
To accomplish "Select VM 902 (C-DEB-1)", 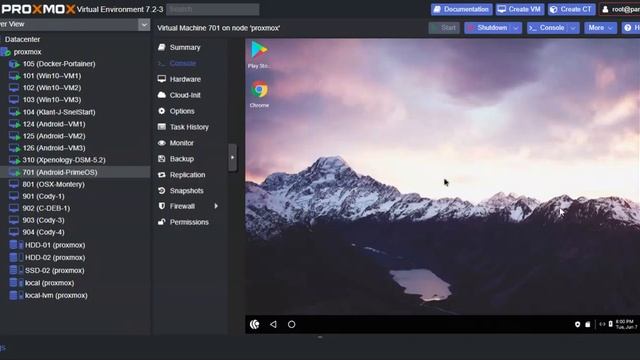I will [46, 208].
